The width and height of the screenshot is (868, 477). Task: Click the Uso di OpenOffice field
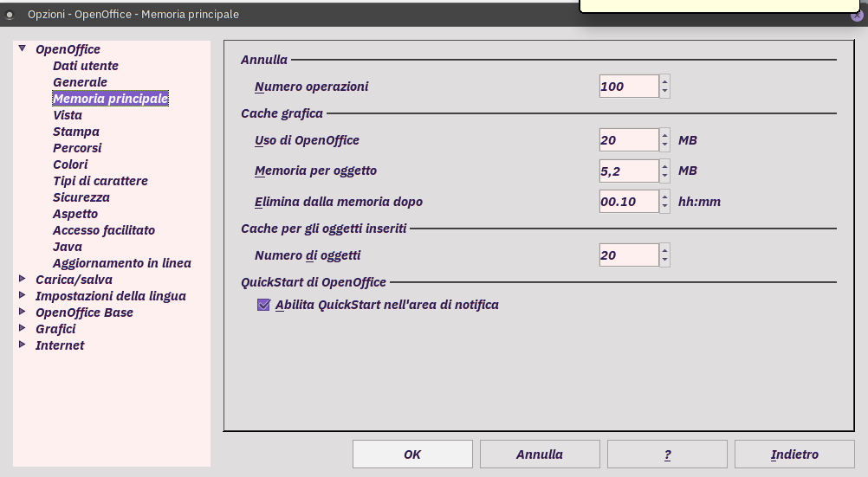pos(629,140)
